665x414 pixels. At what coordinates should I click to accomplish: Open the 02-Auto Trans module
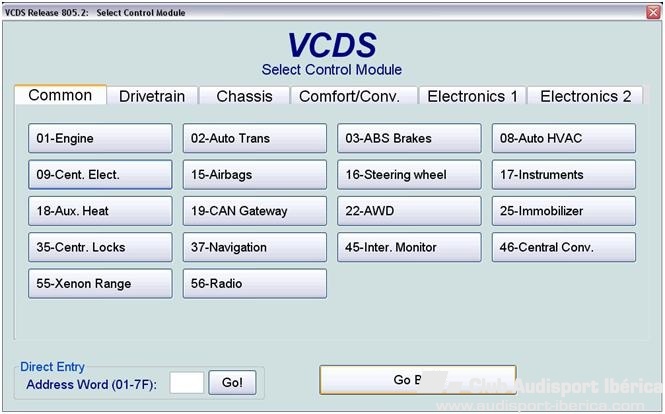click(254, 138)
